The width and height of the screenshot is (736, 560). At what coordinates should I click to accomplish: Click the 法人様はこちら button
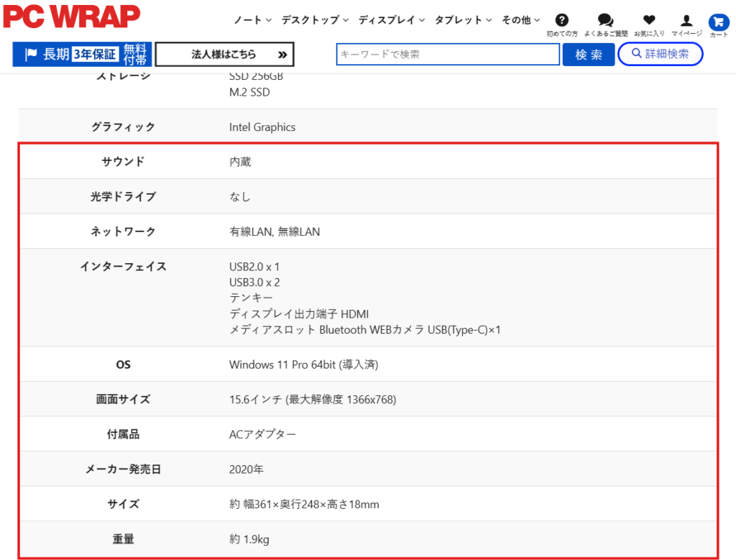point(225,54)
